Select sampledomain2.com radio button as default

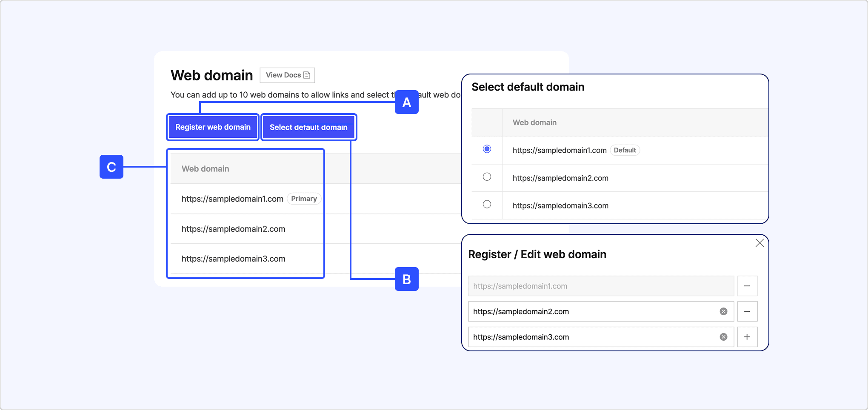[487, 177]
